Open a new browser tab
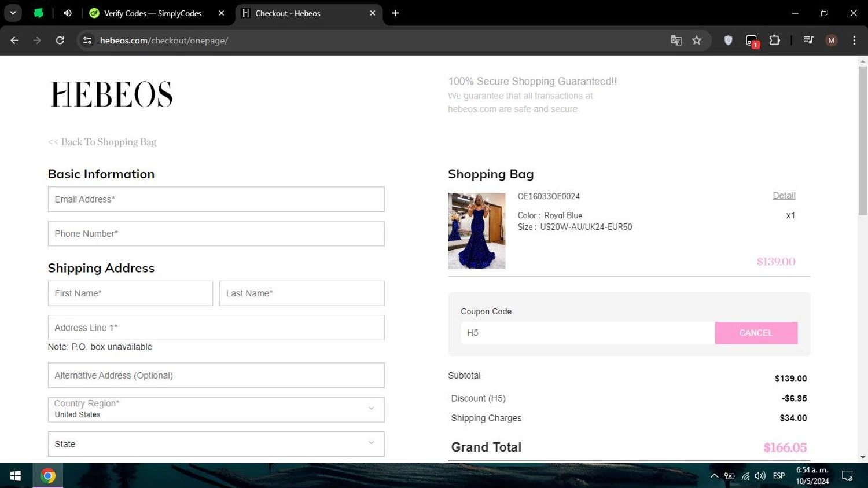This screenshot has height=488, width=868. [x=396, y=13]
